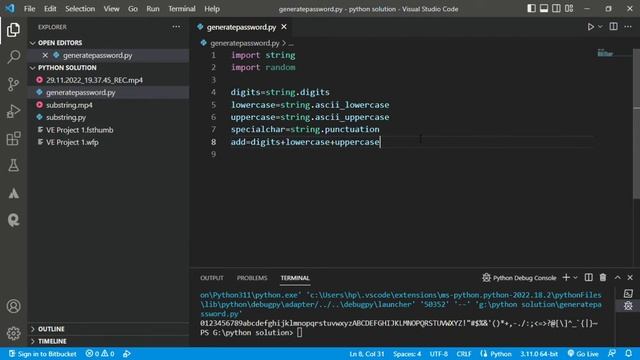Open the Testing flask view

[x=13, y=166]
